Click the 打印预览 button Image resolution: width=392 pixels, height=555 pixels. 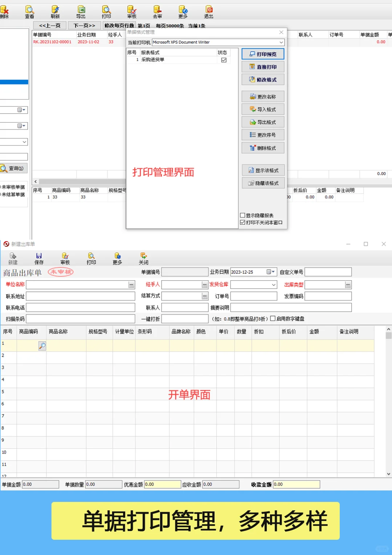262,54
